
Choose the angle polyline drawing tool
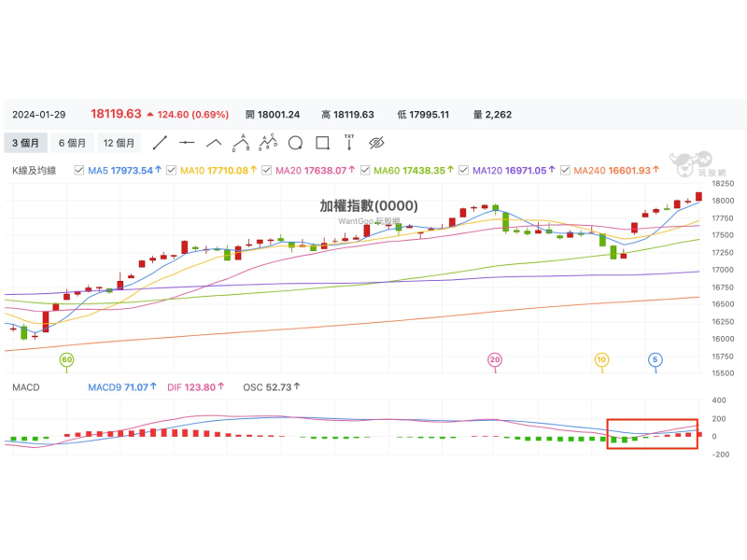tap(214, 143)
